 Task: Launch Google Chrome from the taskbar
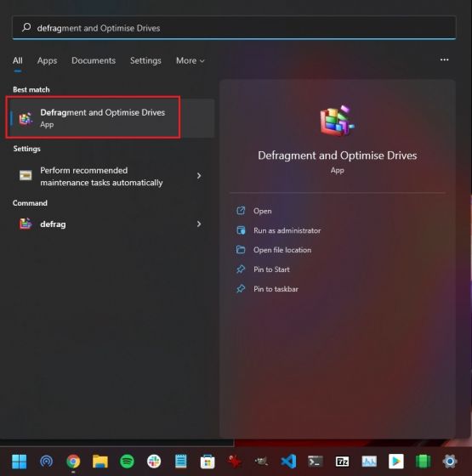coord(73,462)
